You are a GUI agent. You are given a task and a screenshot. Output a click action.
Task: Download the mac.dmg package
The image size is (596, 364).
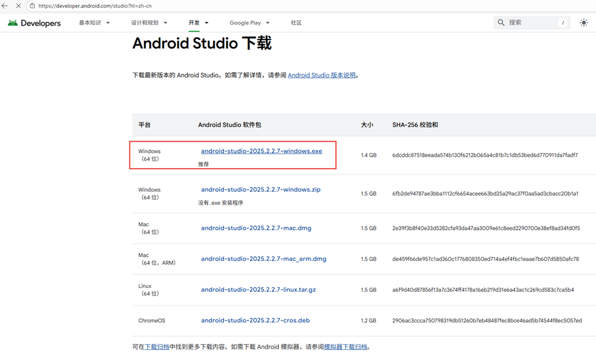pyautogui.click(x=256, y=228)
